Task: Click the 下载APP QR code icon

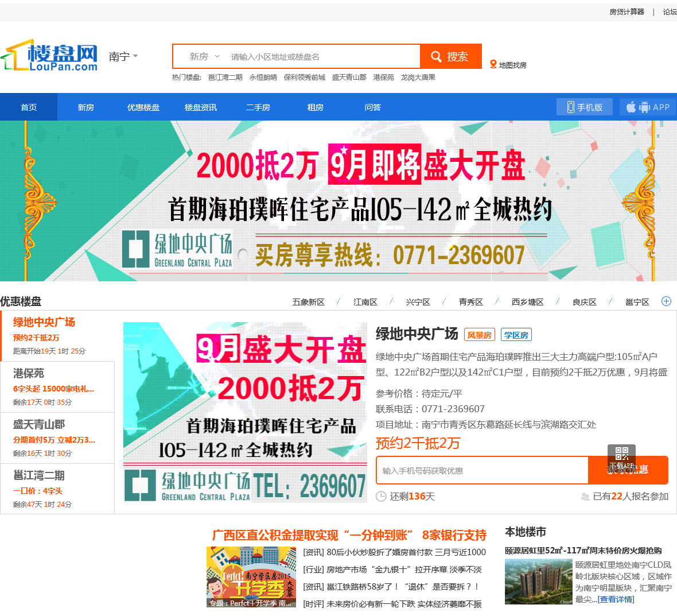Action: pyautogui.click(x=622, y=456)
